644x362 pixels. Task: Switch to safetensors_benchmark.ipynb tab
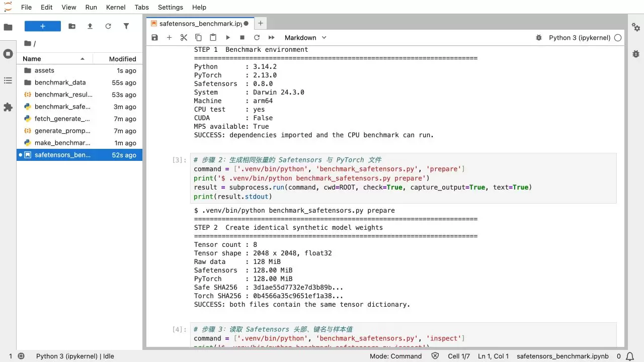click(x=200, y=24)
